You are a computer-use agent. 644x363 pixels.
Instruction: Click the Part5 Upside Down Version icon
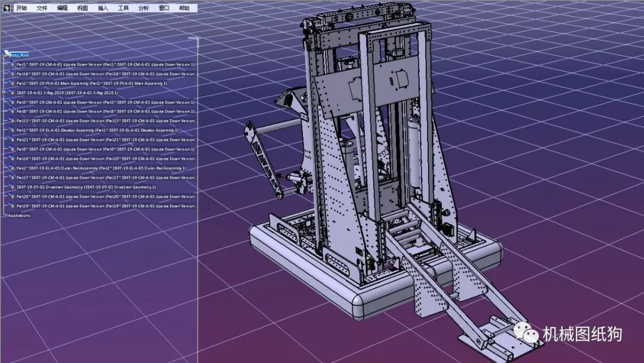pos(12,102)
